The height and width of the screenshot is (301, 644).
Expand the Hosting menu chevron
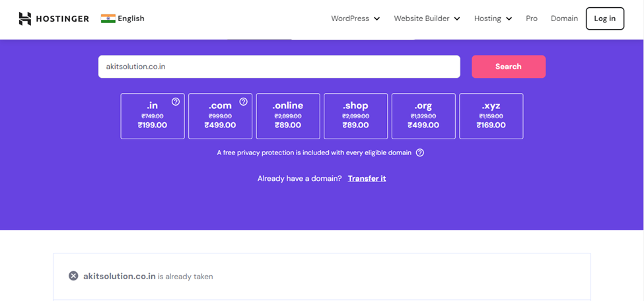(509, 19)
